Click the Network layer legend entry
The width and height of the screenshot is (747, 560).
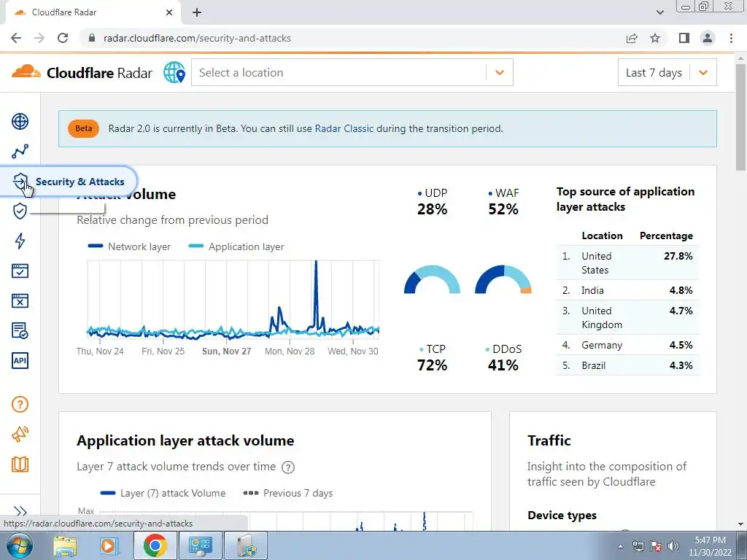click(129, 246)
